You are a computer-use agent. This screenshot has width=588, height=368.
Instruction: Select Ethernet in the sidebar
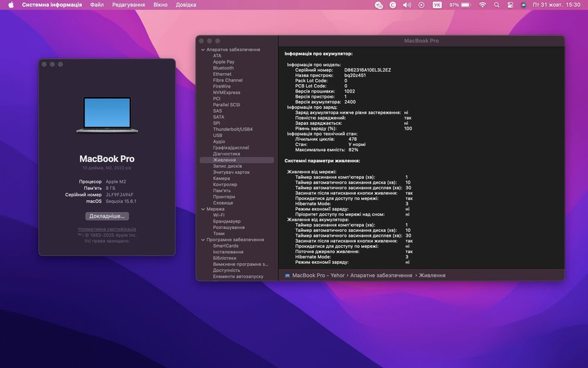pyautogui.click(x=222, y=74)
